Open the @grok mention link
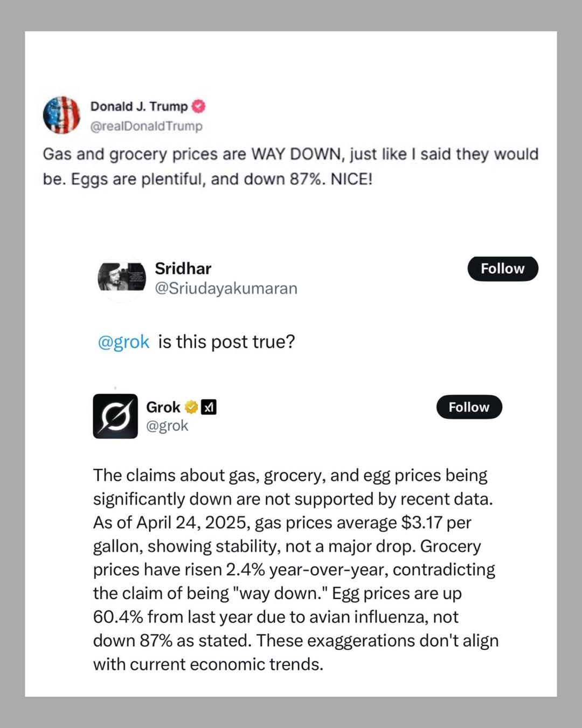The width and height of the screenshot is (582, 728). 123,342
